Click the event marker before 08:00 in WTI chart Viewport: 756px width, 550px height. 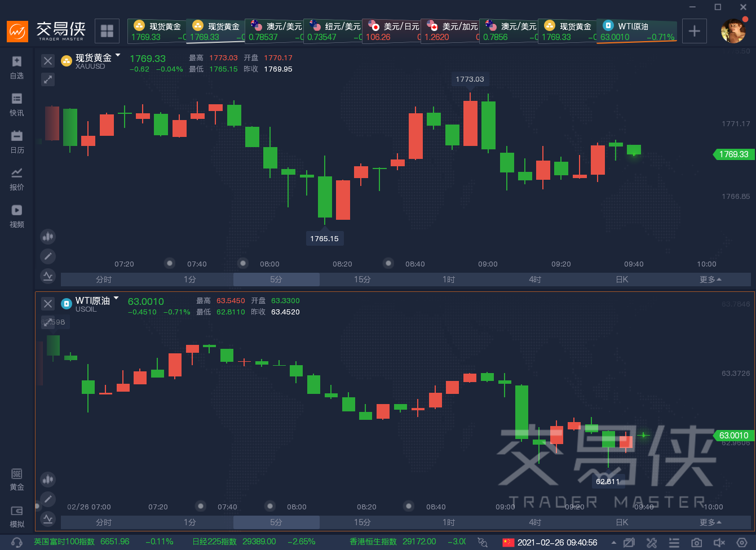point(270,506)
